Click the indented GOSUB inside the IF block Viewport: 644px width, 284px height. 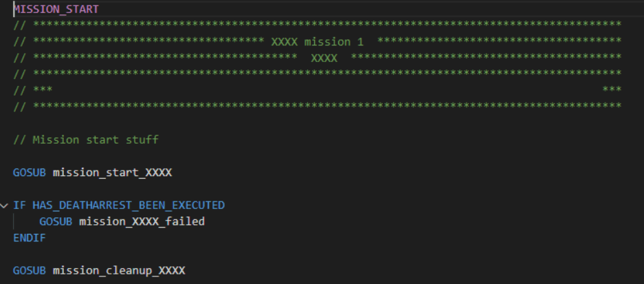point(56,221)
